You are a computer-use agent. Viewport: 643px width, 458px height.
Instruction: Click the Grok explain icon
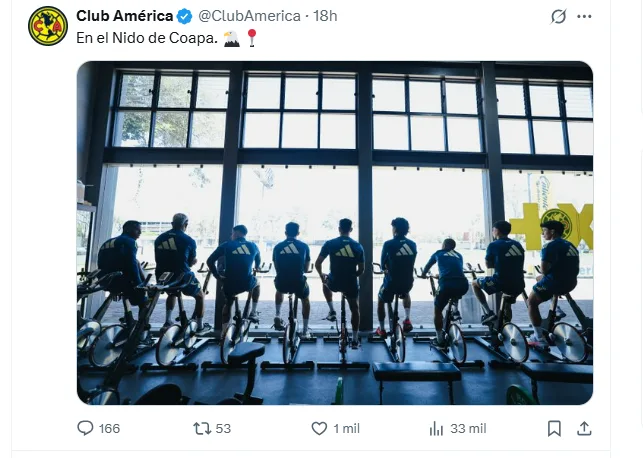tap(559, 17)
